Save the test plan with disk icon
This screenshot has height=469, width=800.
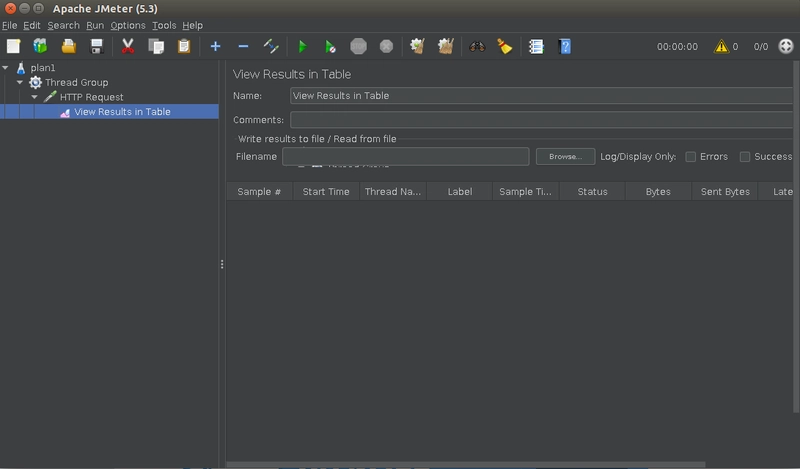click(x=96, y=46)
